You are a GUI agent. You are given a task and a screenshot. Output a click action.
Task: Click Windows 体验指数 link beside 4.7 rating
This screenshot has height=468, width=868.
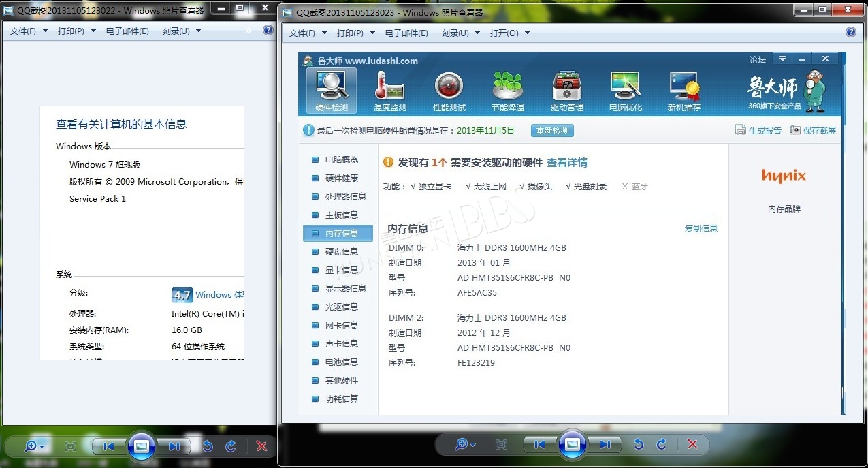point(219,295)
